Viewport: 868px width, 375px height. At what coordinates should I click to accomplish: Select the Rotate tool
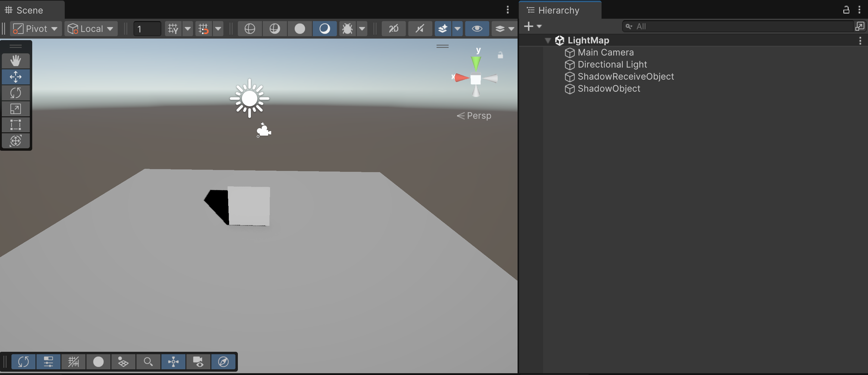[15, 93]
